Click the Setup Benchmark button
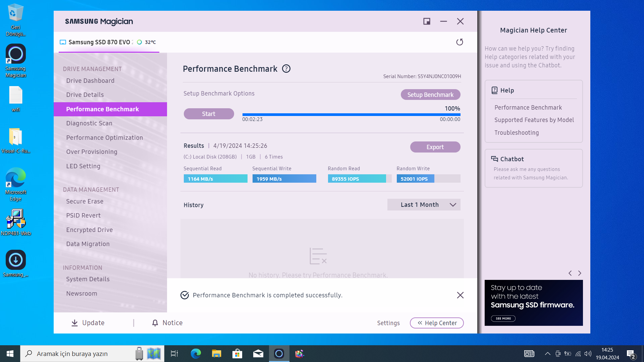644x362 pixels. 430,95
